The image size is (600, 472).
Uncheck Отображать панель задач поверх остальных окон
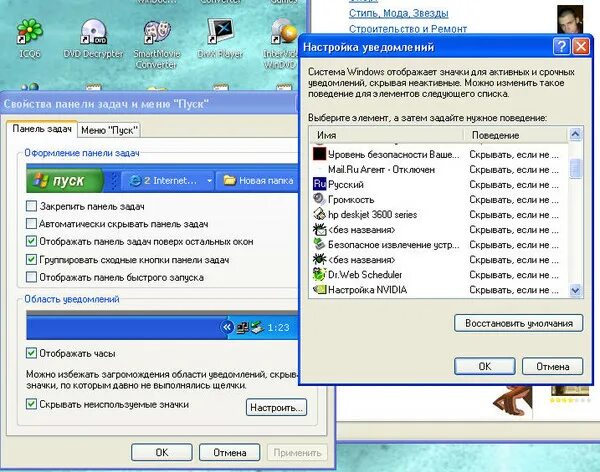[x=31, y=241]
